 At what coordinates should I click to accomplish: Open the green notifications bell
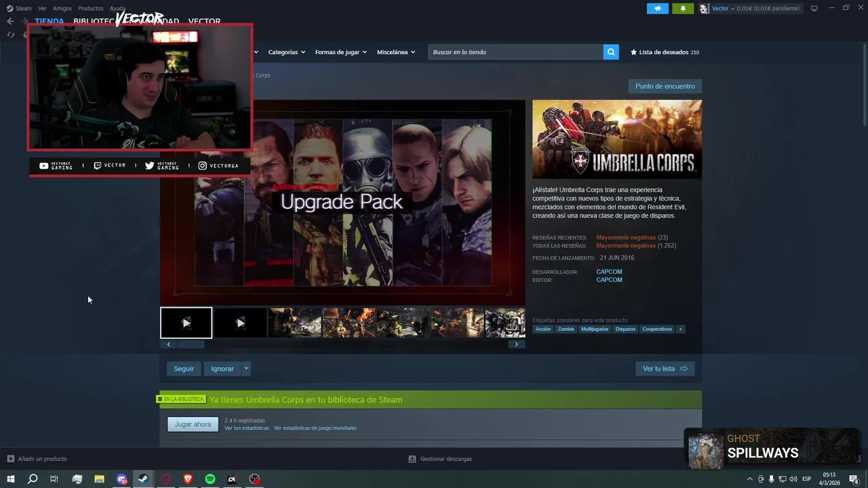[x=683, y=8]
